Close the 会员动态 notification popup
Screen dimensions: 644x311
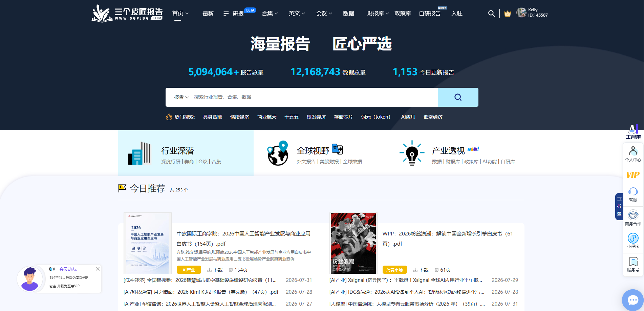tap(98, 269)
